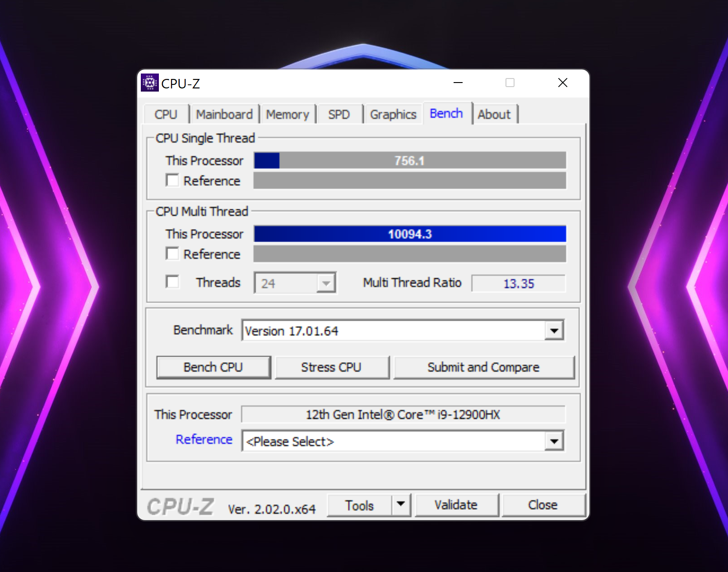Screen dimensions: 728x572
Task: Show the About tab
Action: tap(494, 114)
